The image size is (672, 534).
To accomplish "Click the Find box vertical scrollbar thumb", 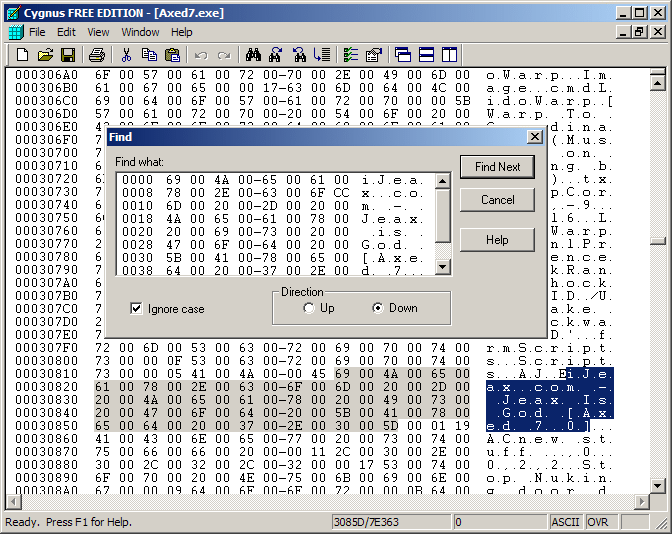I will (x=443, y=216).
